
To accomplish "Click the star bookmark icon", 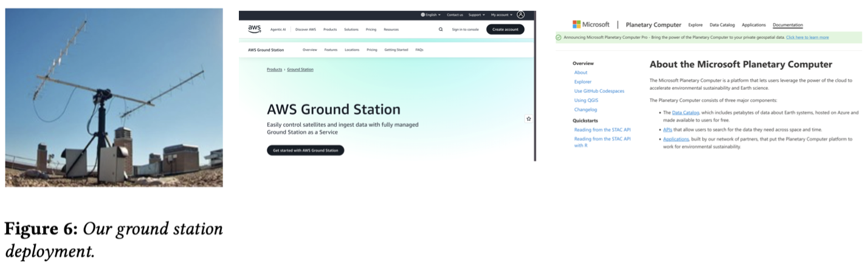I will 528,119.
